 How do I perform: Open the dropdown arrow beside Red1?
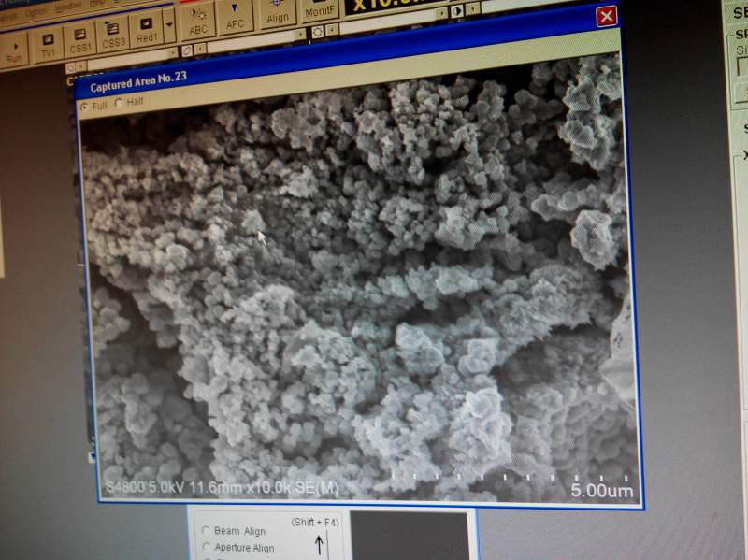pos(169,26)
